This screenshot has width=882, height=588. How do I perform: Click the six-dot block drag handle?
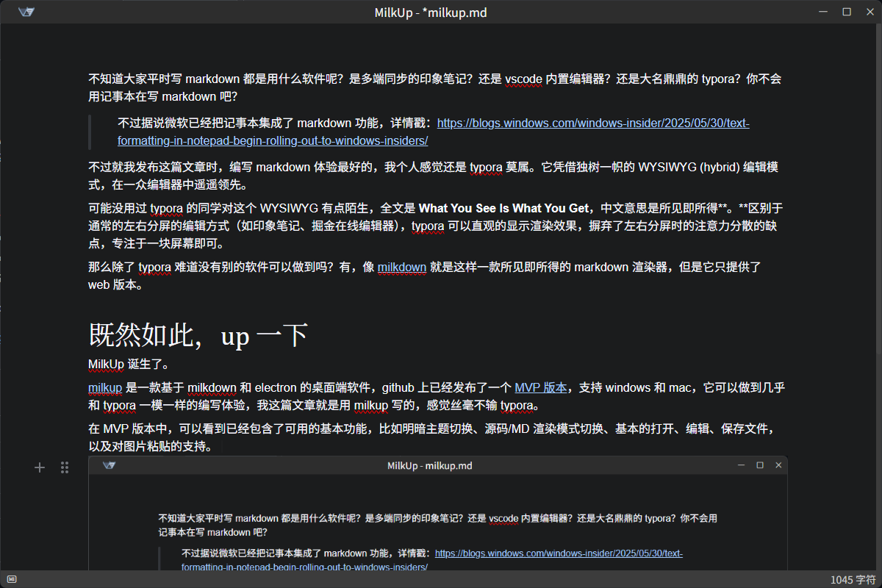point(65,467)
